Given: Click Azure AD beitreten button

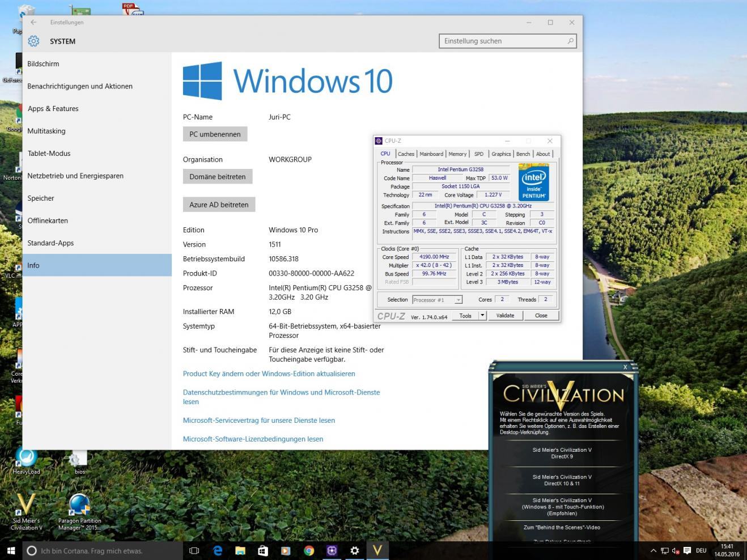Looking at the screenshot, I should point(219,205).
